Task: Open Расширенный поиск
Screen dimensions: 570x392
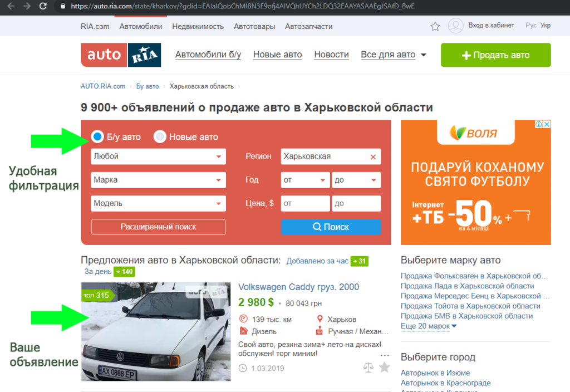Action: click(158, 227)
